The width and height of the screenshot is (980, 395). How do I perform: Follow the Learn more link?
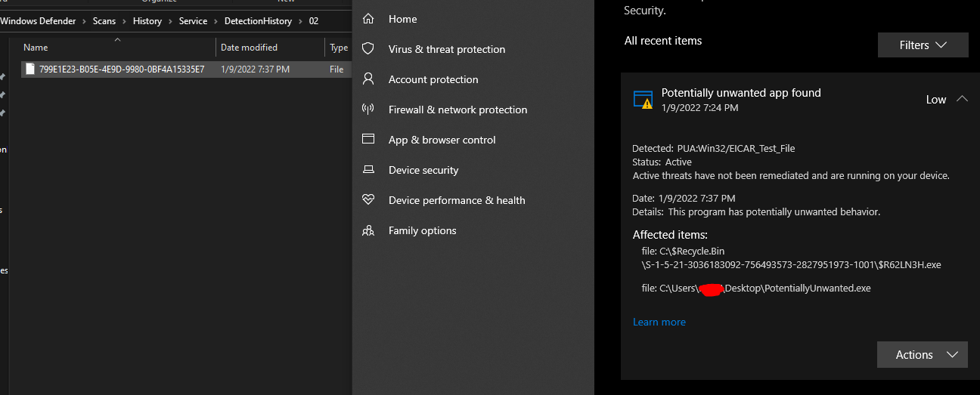coord(659,322)
